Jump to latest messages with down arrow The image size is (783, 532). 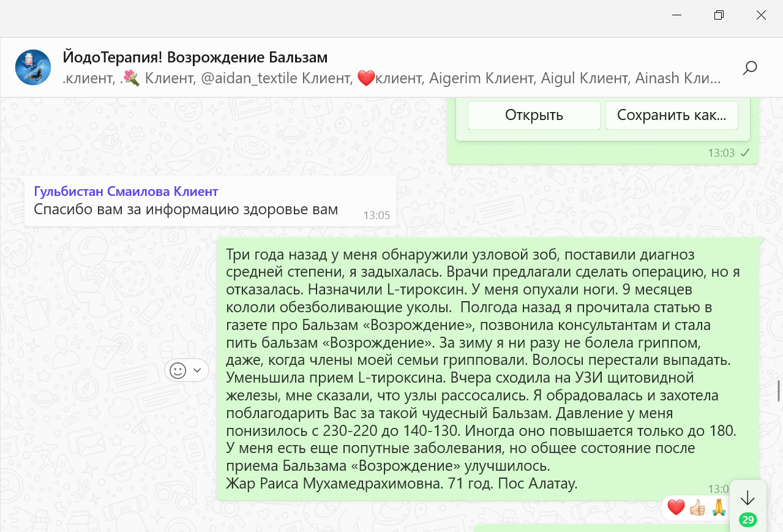point(747,497)
